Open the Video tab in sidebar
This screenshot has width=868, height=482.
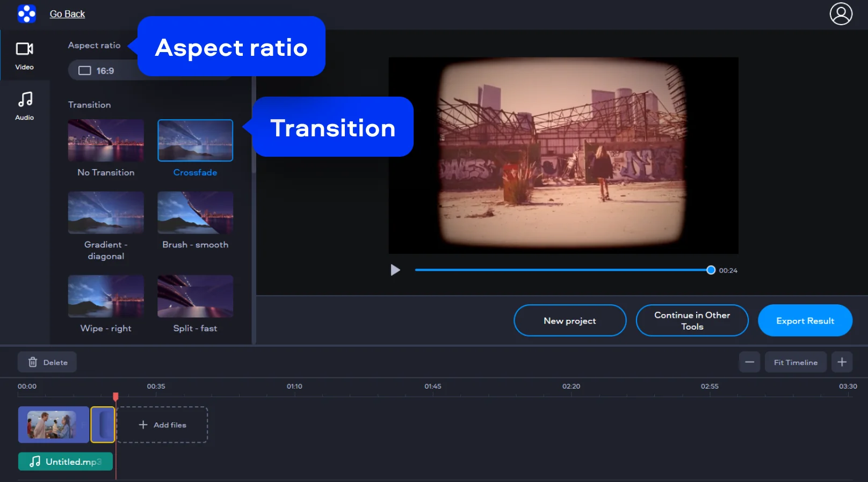coord(25,55)
